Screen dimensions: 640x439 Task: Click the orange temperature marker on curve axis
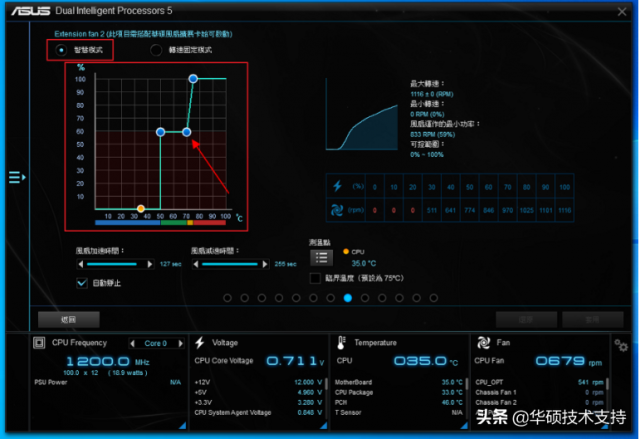(141, 208)
